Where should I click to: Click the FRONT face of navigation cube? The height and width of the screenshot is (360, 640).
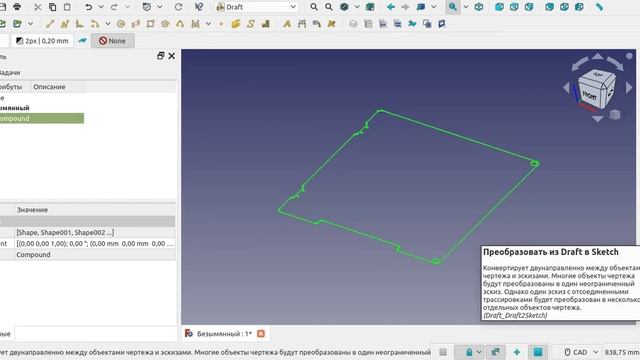coord(589,95)
